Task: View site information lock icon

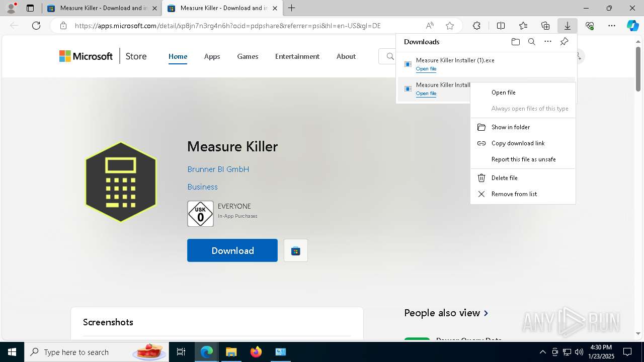Action: click(x=63, y=26)
